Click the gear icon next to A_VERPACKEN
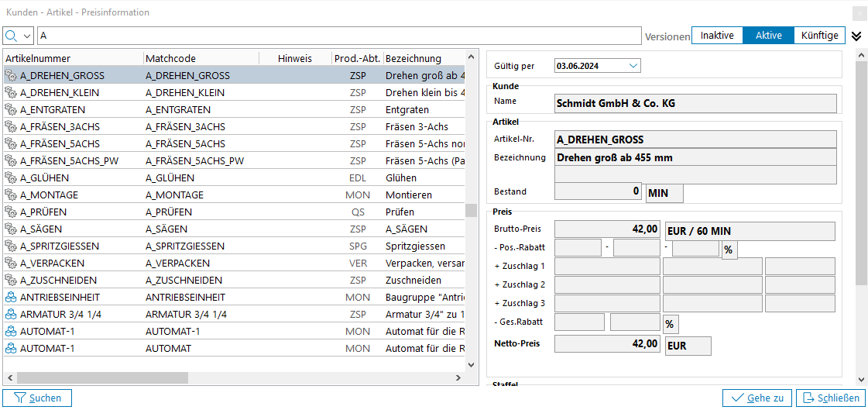The width and height of the screenshot is (868, 410). pos(11,264)
